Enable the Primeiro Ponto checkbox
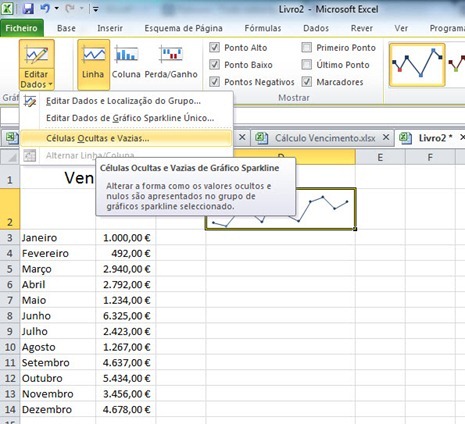This screenshot has height=424, width=465. pos(306,48)
